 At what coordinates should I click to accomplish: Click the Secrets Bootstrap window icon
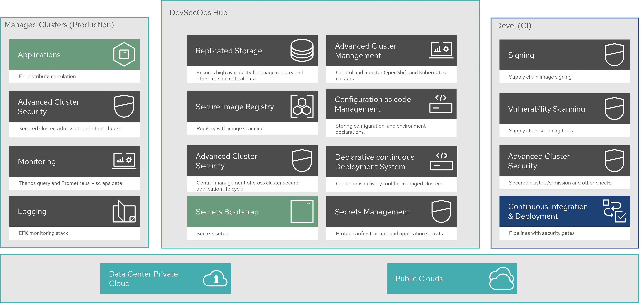(x=302, y=212)
